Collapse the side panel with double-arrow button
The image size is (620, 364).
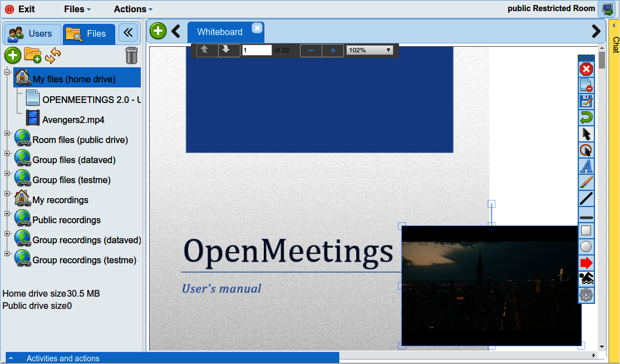127,33
